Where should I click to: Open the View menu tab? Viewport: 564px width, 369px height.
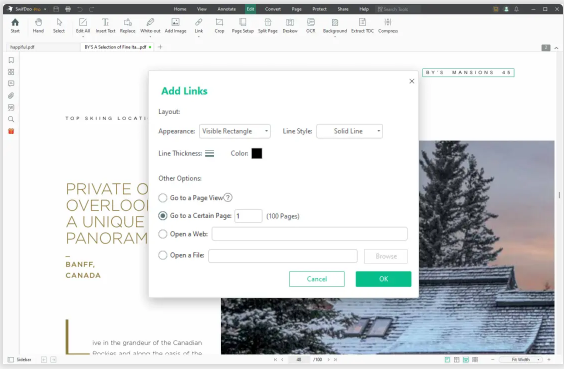click(x=202, y=9)
